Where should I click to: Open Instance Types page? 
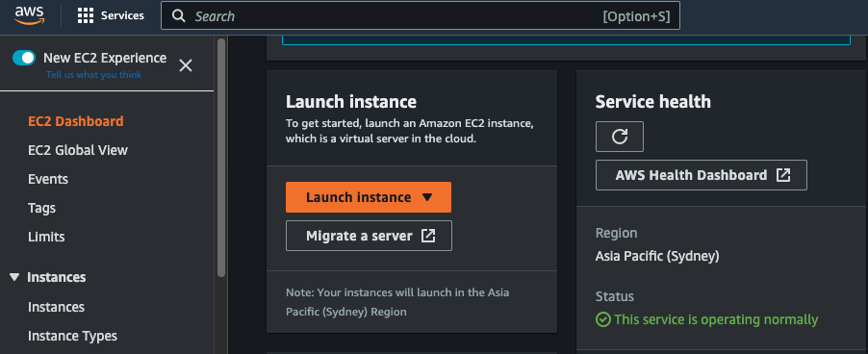[72, 336]
